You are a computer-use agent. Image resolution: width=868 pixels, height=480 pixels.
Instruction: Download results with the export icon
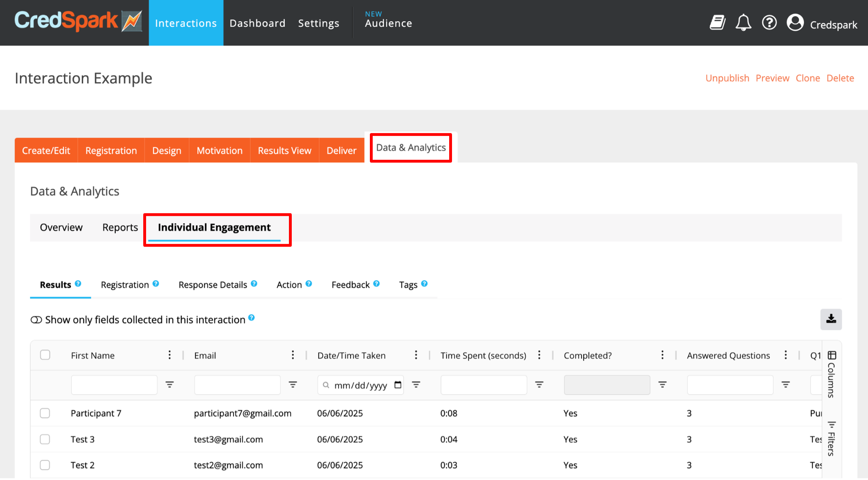click(831, 319)
